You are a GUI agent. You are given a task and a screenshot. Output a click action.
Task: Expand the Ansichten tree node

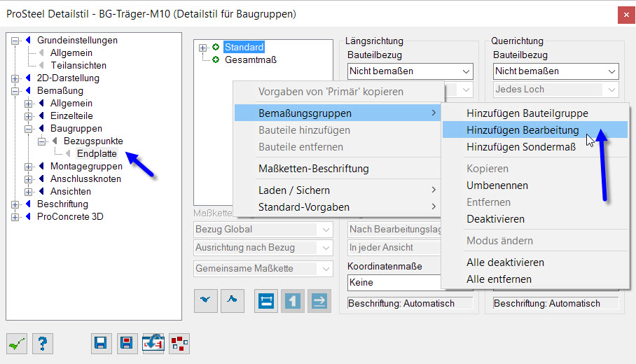[x=29, y=192]
